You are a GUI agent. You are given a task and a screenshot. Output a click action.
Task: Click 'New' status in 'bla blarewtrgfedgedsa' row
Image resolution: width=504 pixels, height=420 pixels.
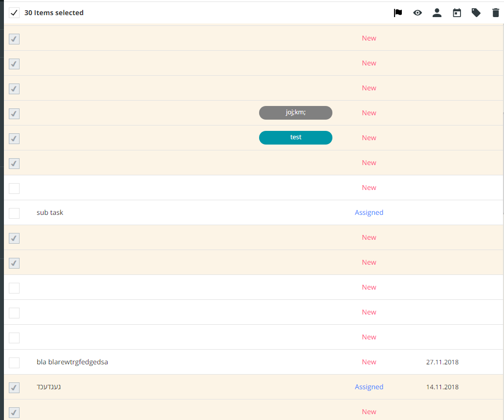[369, 362]
